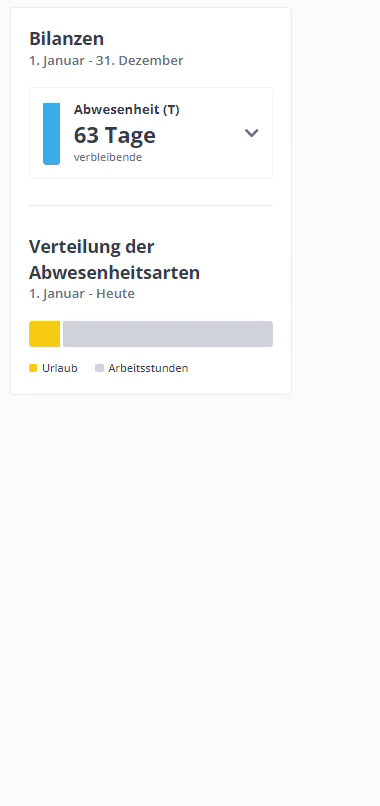Click the Bilanzen section heading
The height and width of the screenshot is (806, 380).
[x=66, y=39]
